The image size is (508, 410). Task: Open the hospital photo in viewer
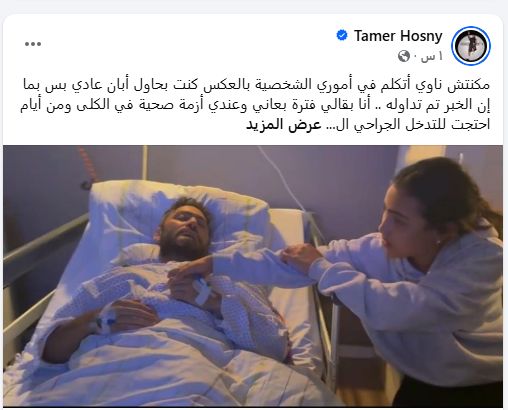tap(253, 275)
